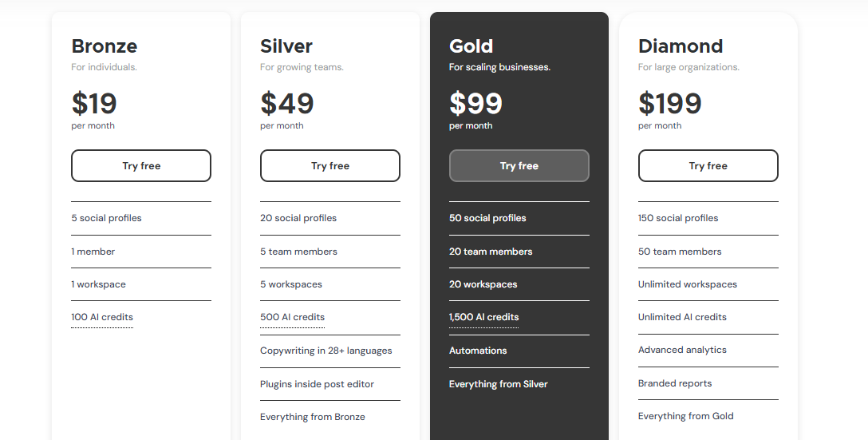Click the $99 price in Gold card
Screen dimensions: 868x440
(475, 103)
